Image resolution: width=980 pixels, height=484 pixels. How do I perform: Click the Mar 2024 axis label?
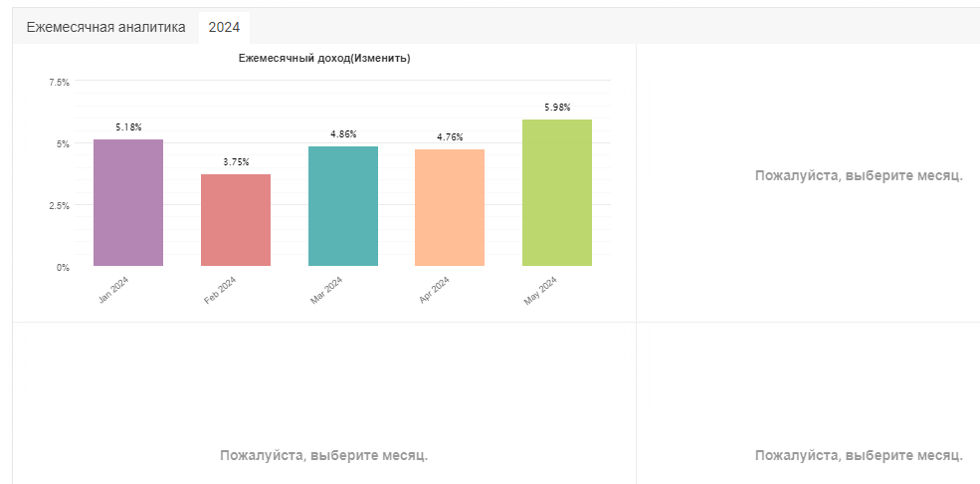[x=327, y=291]
